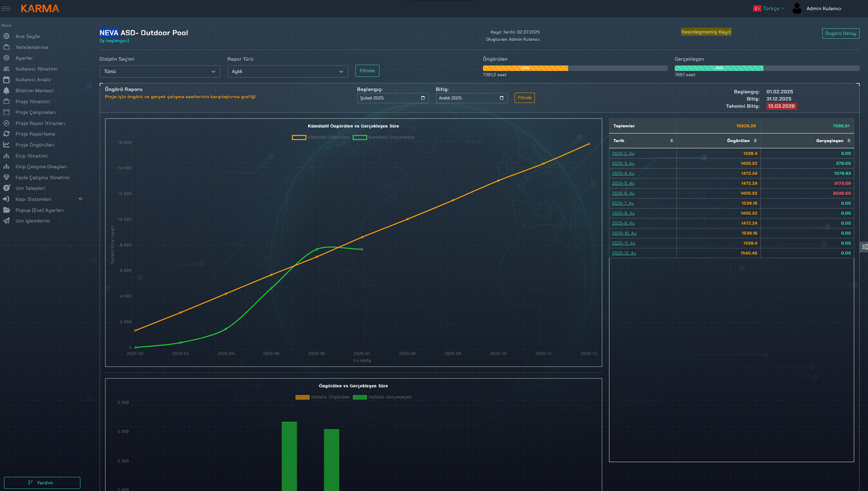Screen dimensions: 868x491
Task: Click the Proje Öngörüleri chart icon
Action: (7, 145)
